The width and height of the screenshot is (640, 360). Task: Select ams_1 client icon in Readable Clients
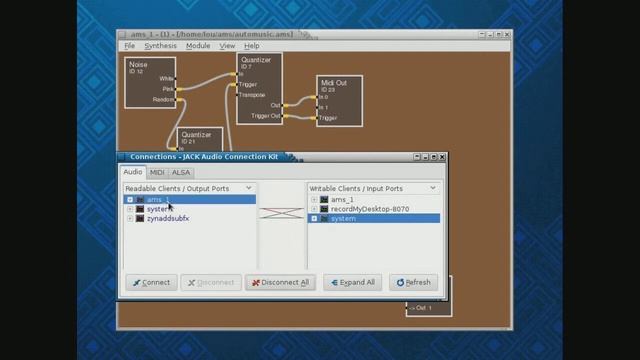(x=140, y=200)
